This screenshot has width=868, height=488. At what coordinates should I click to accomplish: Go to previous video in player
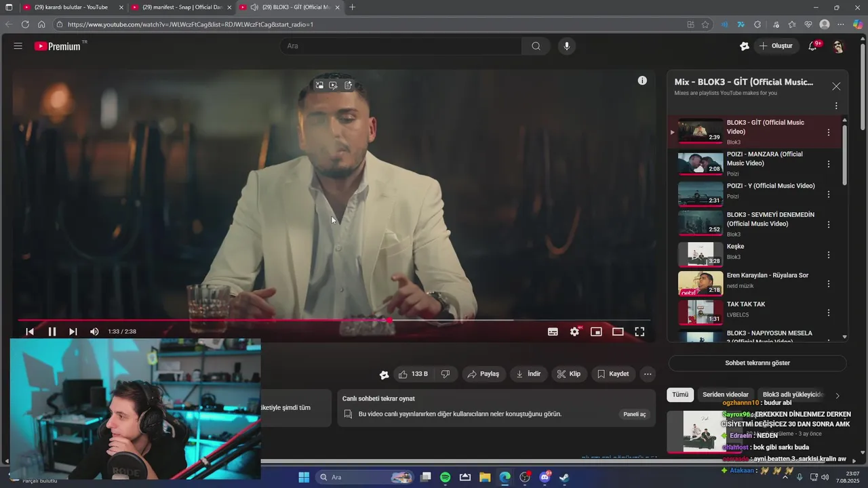coord(30,331)
